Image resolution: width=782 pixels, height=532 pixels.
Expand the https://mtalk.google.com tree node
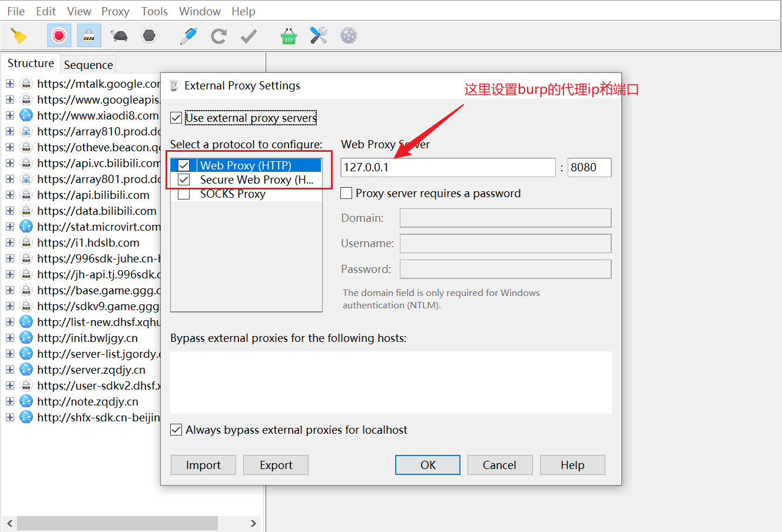(10, 84)
